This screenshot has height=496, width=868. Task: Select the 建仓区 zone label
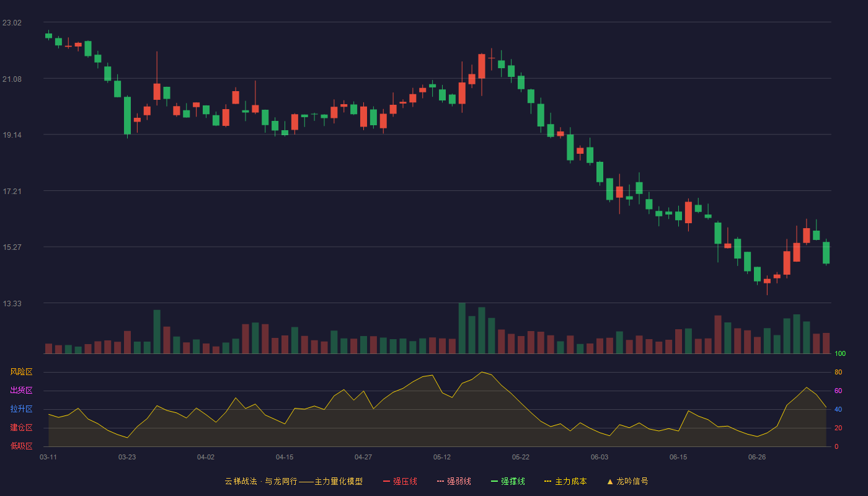point(21,428)
